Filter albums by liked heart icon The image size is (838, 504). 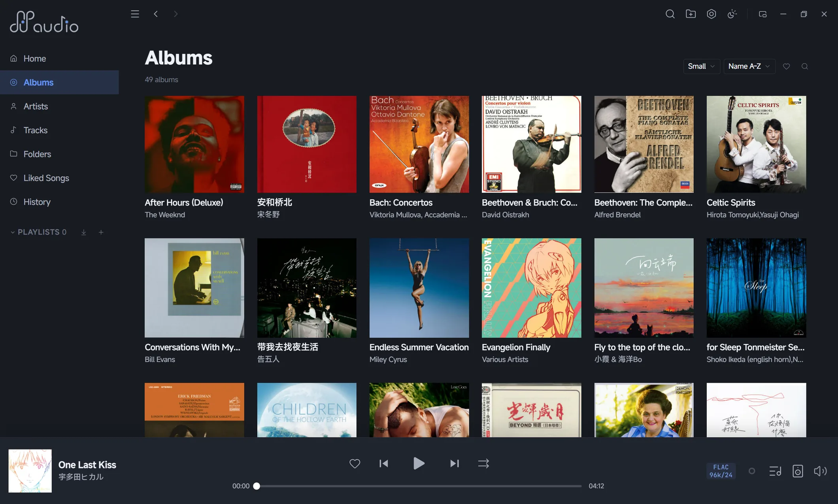coord(786,66)
